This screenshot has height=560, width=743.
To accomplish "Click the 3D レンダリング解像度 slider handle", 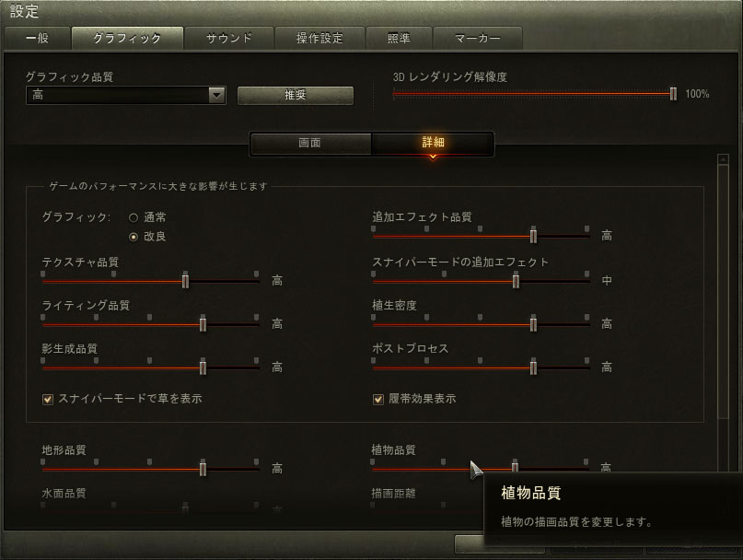I will coord(673,94).
